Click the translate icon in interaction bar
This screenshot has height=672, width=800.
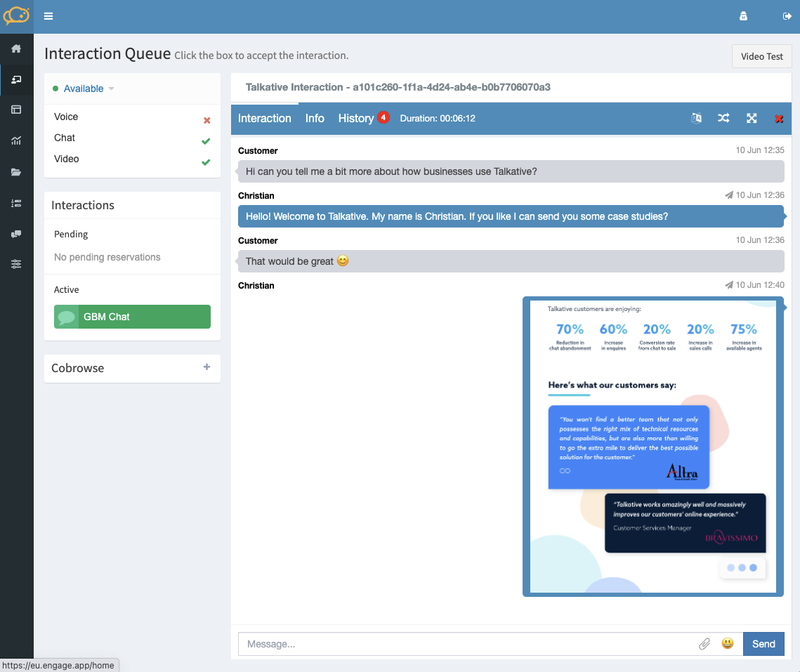tap(697, 119)
